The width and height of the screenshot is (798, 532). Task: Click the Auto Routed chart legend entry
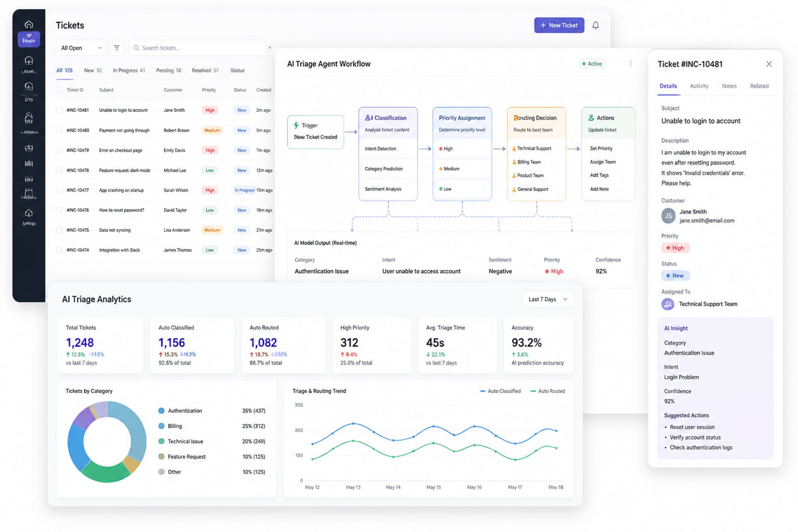(x=548, y=391)
